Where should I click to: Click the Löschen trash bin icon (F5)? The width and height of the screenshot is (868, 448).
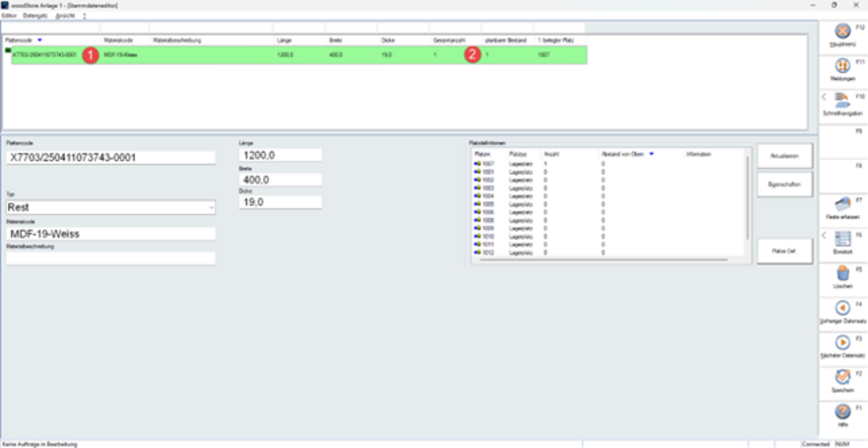point(842,273)
